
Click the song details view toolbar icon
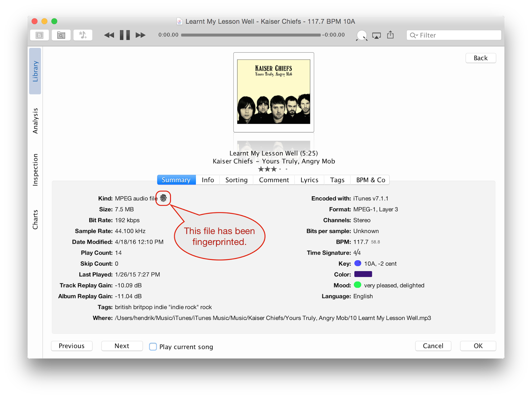coord(40,35)
